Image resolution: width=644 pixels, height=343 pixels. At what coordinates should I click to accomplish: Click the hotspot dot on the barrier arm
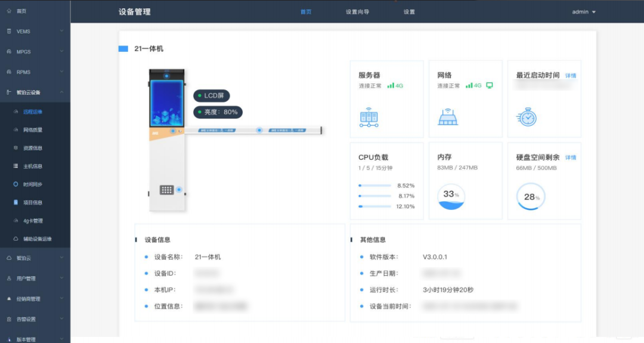(x=259, y=130)
